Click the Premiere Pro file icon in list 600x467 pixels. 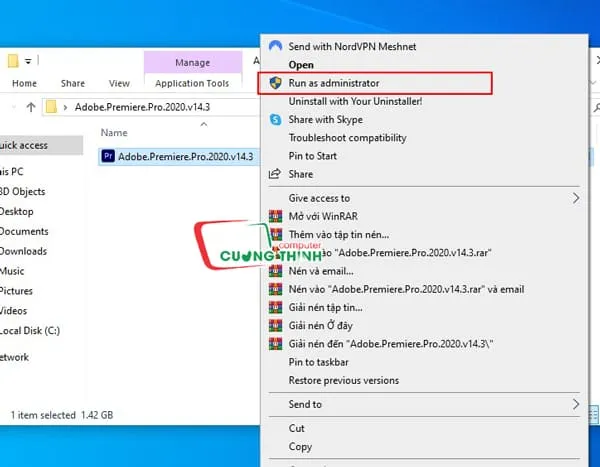coord(109,157)
